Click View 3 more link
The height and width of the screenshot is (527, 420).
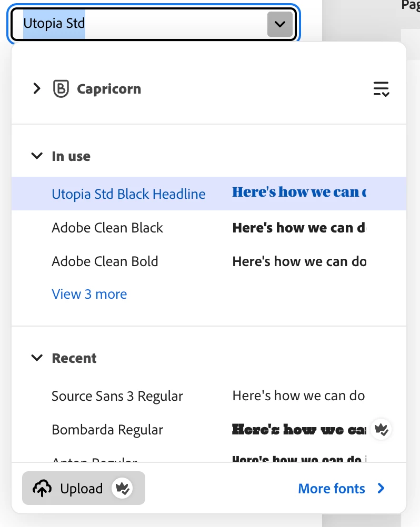point(89,294)
